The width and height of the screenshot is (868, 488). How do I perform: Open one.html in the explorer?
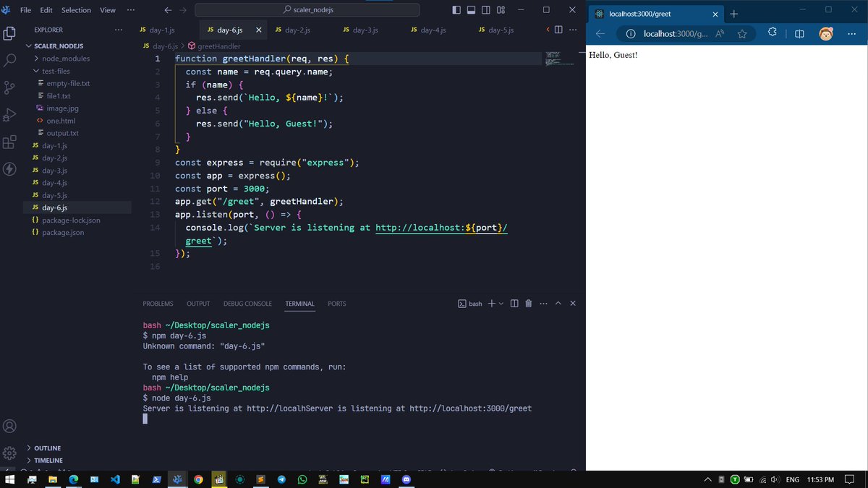(61, 121)
